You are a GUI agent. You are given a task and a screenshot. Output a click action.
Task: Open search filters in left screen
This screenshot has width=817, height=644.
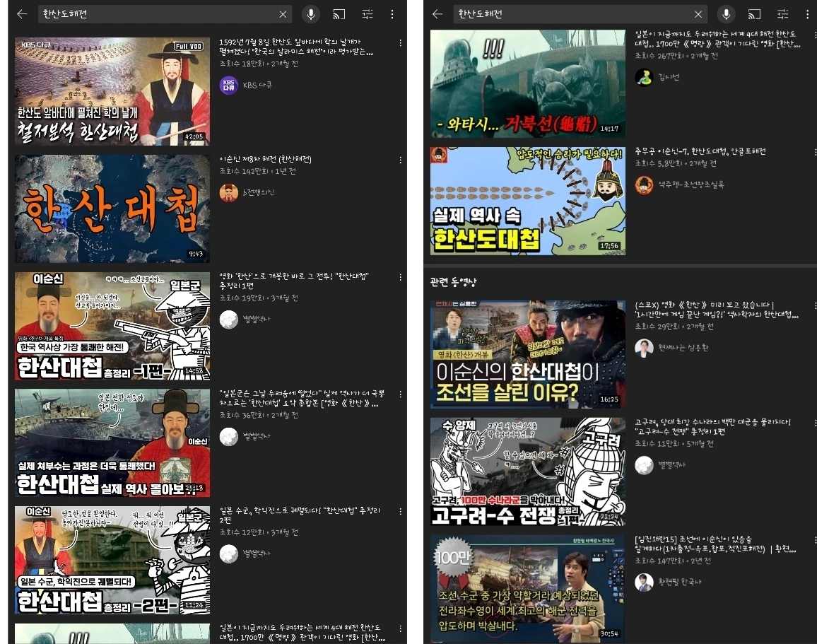pyautogui.click(x=368, y=14)
